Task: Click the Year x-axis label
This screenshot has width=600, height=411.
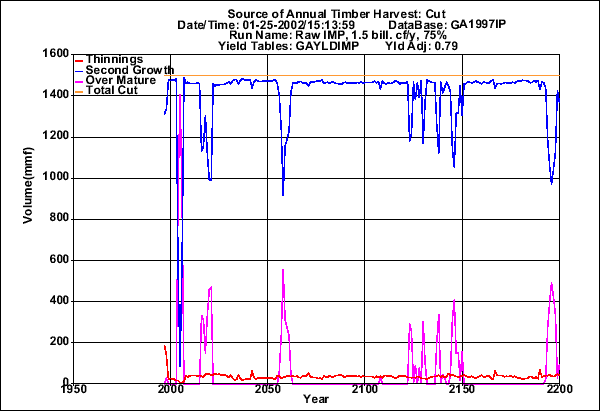Action: pyautogui.click(x=317, y=400)
